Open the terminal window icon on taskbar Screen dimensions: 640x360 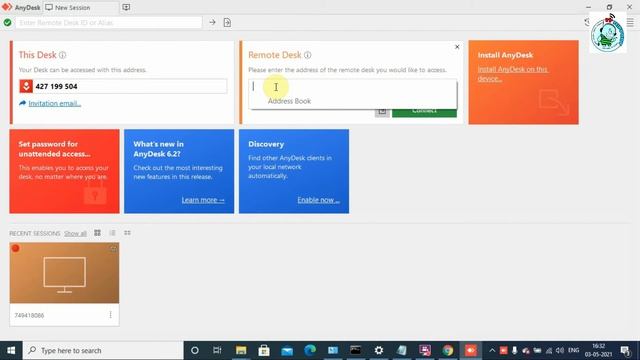[x=356, y=350]
